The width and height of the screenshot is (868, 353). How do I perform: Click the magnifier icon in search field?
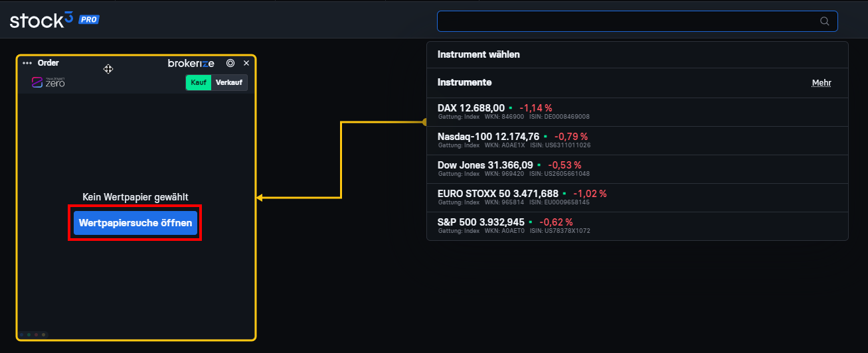[825, 21]
